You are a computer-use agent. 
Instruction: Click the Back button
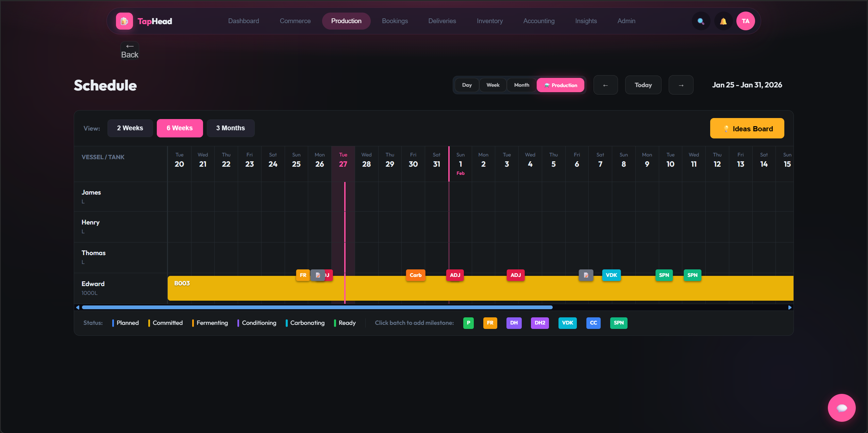[x=129, y=50]
